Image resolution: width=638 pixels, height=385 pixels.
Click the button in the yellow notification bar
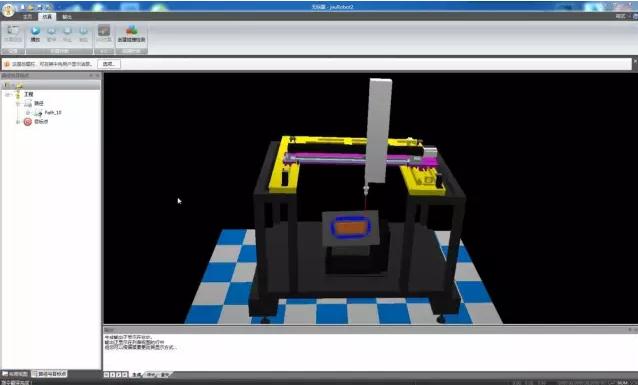click(x=109, y=64)
